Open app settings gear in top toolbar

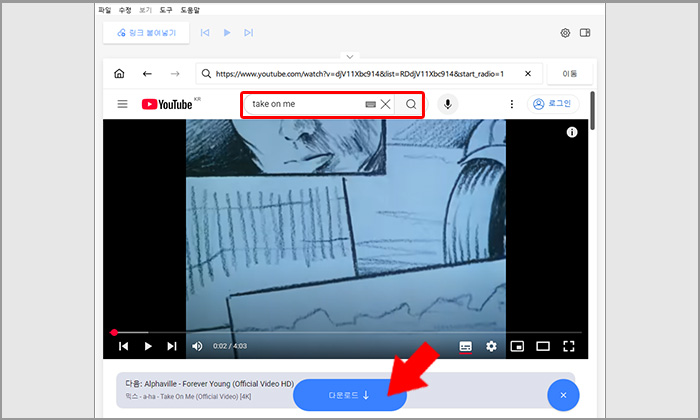[x=565, y=33]
